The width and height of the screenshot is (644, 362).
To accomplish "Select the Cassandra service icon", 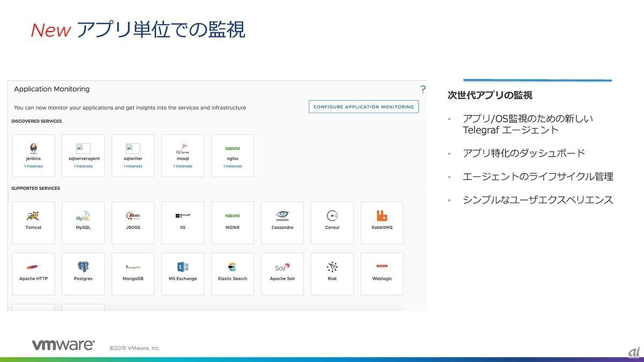I will 282,216.
